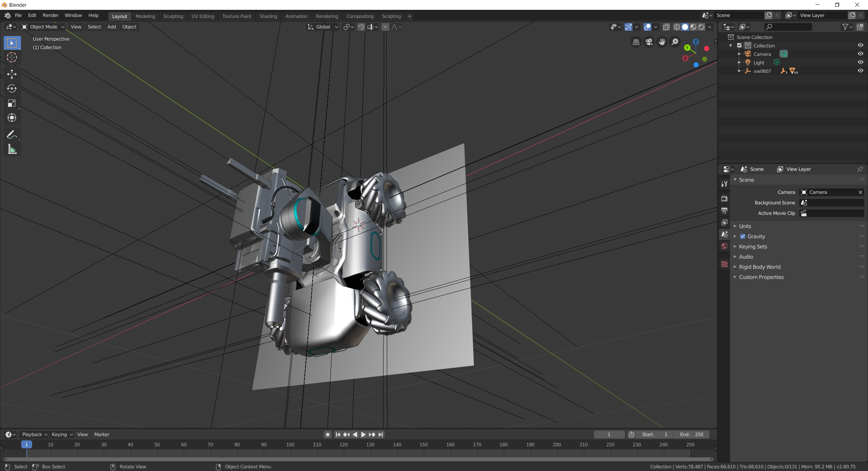Open the Render menu
The image size is (868, 471).
(51, 15)
